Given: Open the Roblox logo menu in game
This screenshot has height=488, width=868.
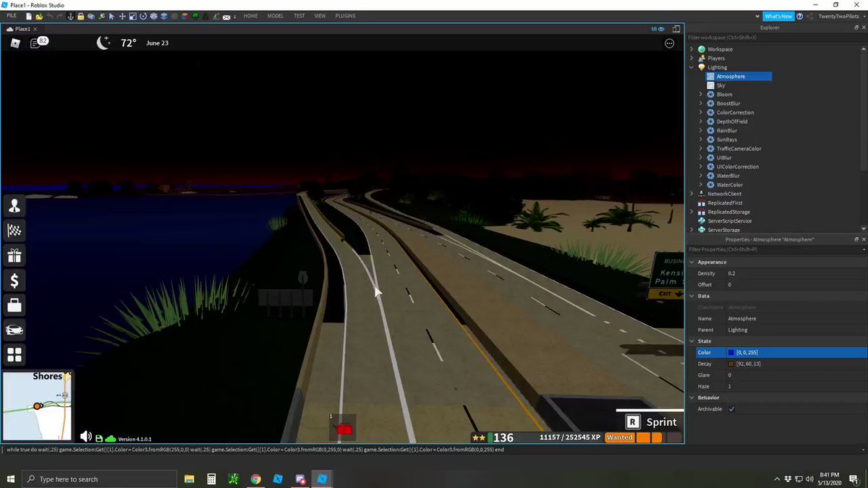Looking at the screenshot, I should coord(15,43).
